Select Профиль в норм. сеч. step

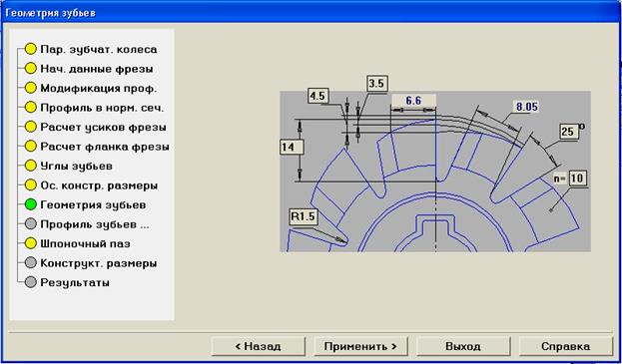coord(102,108)
